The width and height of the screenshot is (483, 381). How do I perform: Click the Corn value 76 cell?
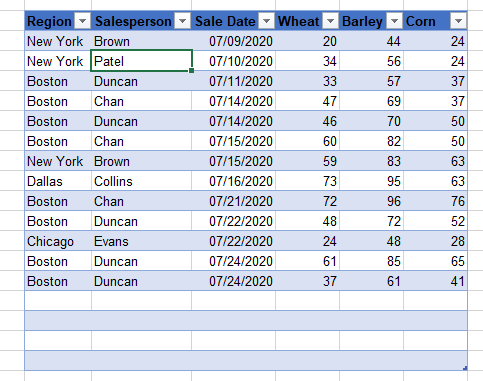435,201
